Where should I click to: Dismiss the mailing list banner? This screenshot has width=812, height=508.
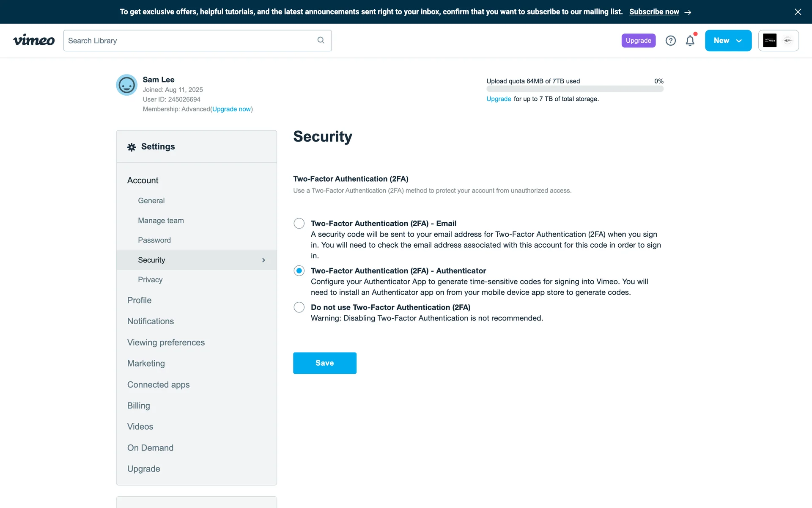[798, 12]
